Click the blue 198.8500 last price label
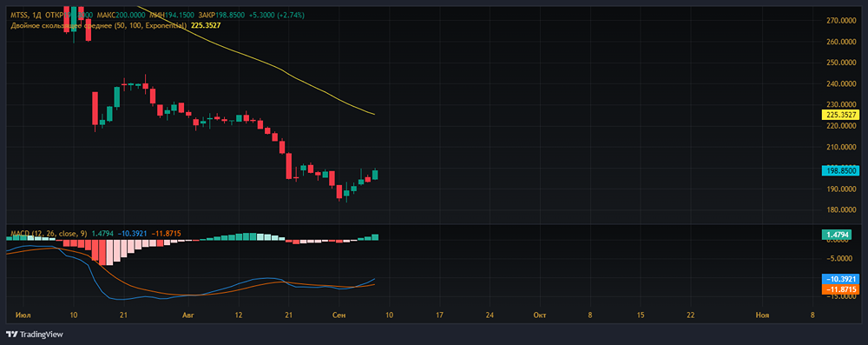The image size is (868, 345). point(841,171)
